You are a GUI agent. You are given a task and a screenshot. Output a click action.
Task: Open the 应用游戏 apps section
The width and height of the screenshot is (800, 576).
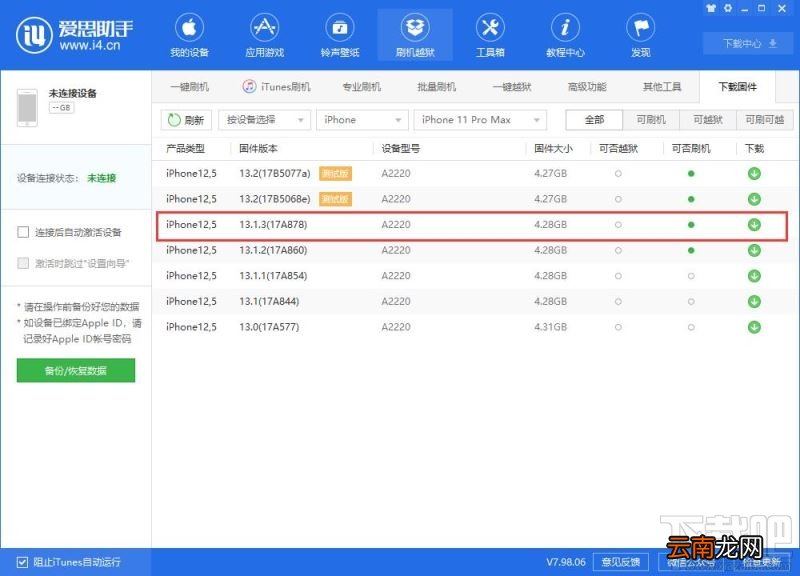pos(264,36)
